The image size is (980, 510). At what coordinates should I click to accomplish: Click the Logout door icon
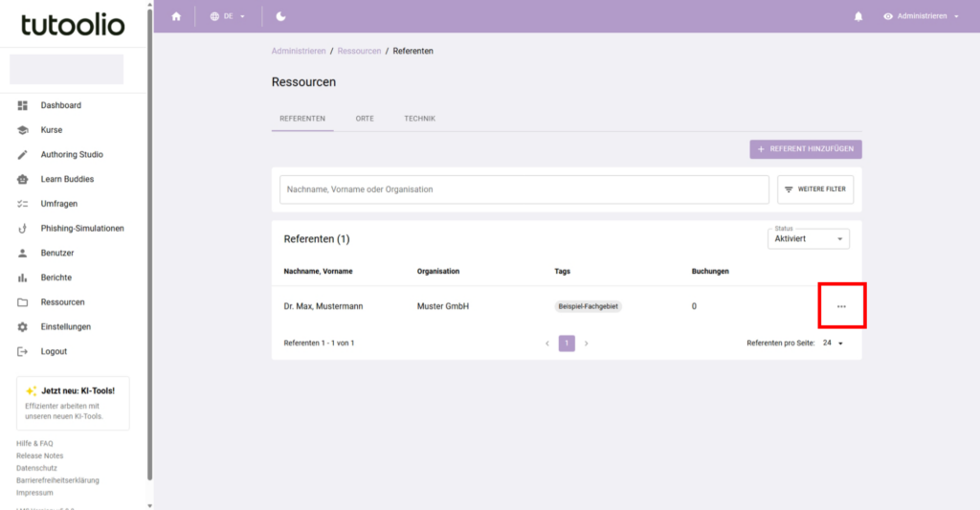pyautogui.click(x=23, y=351)
